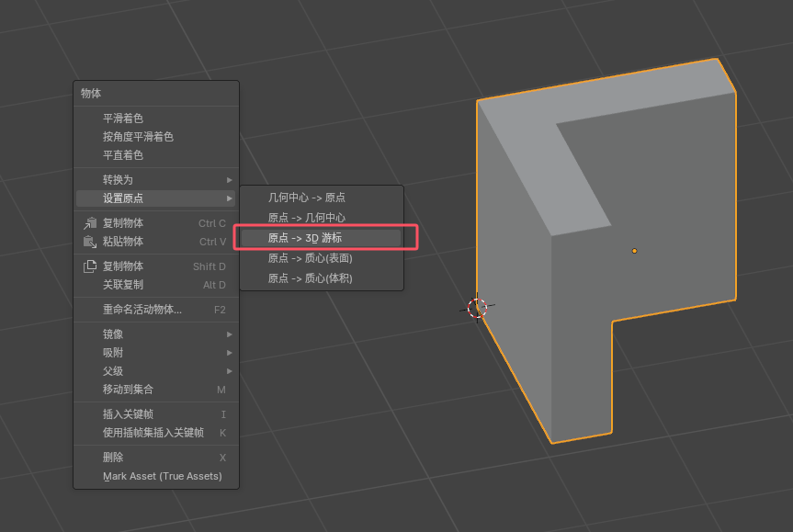Choose 按角度平滑着色 menu entry
793x532 pixels.
click(156, 137)
